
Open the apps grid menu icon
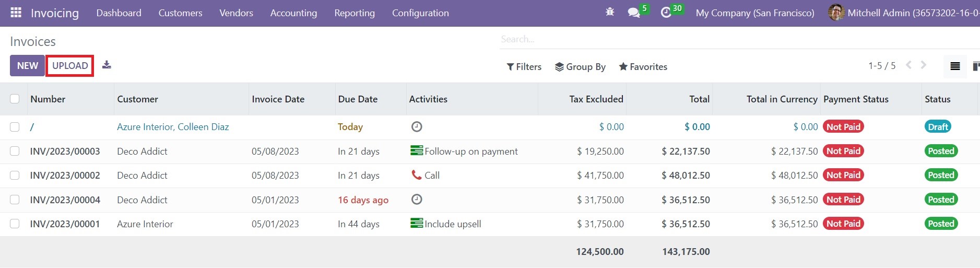coord(16,13)
